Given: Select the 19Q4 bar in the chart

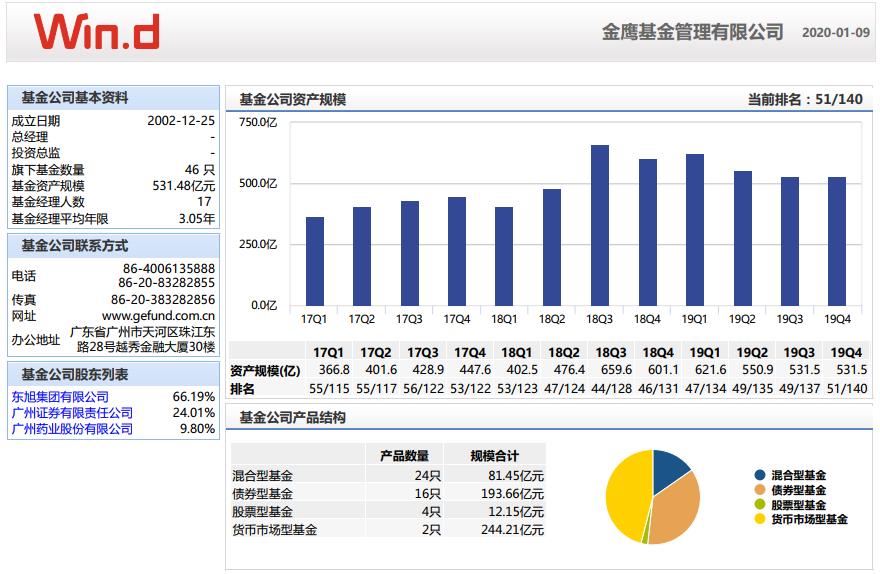Looking at the screenshot, I should coord(837,241).
